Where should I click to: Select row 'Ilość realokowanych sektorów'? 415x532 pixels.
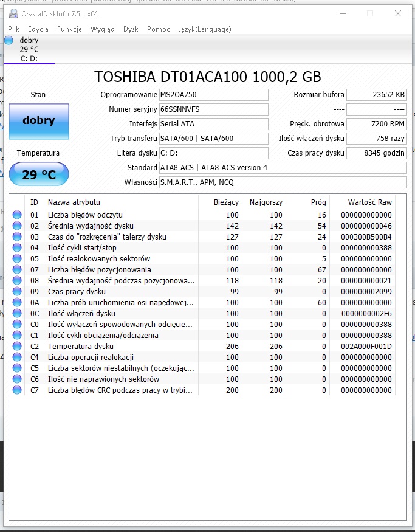click(x=204, y=258)
